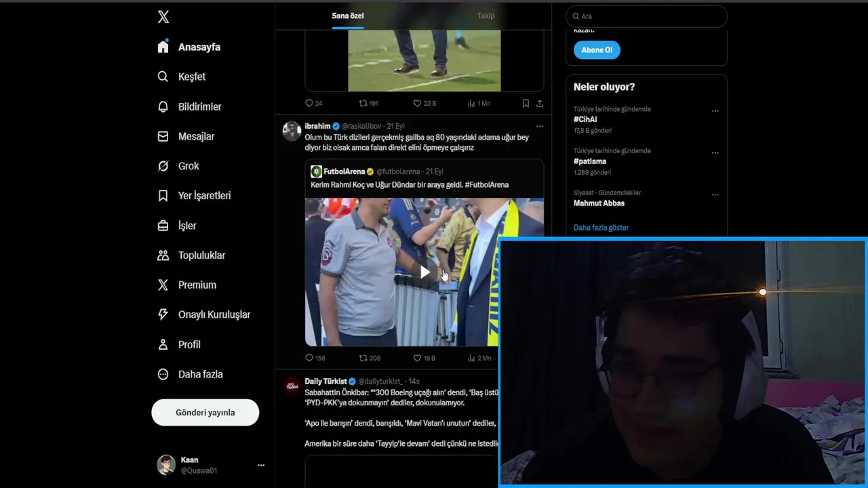Click ibrahim username link
Image resolution: width=868 pixels, height=488 pixels.
point(317,126)
